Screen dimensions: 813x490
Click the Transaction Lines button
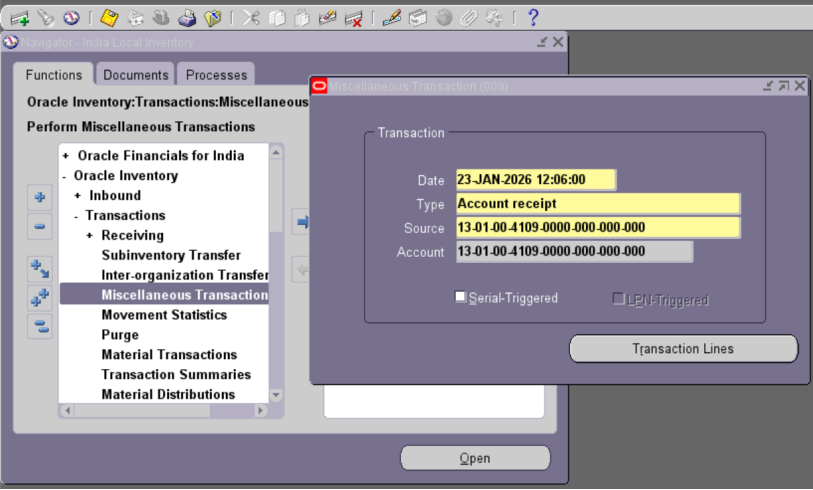click(x=683, y=348)
